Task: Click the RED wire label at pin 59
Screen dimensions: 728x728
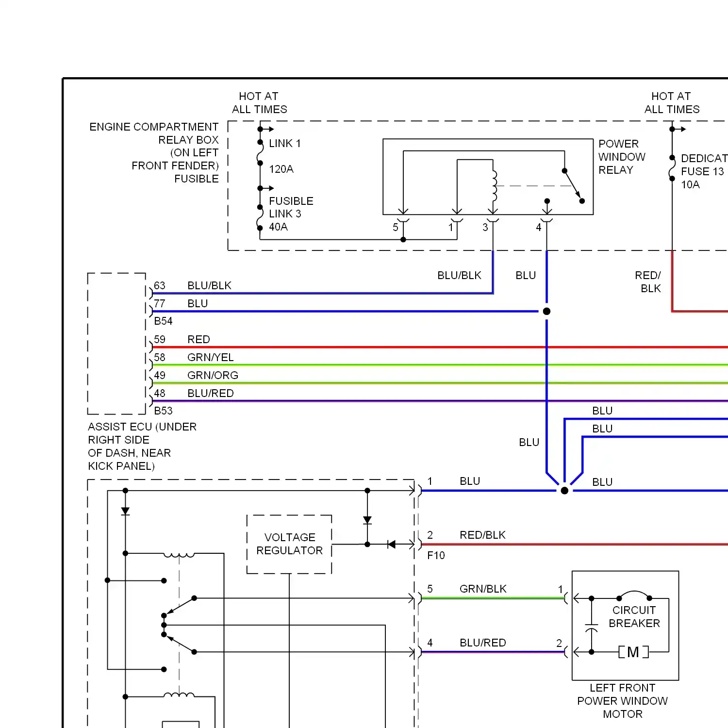Action: pyautogui.click(x=199, y=339)
